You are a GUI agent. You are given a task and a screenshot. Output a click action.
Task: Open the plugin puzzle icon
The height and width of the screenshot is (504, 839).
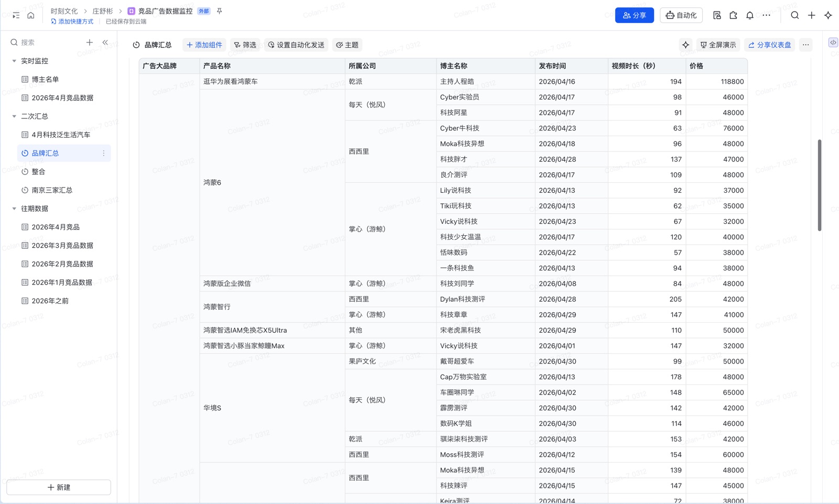tap(733, 15)
